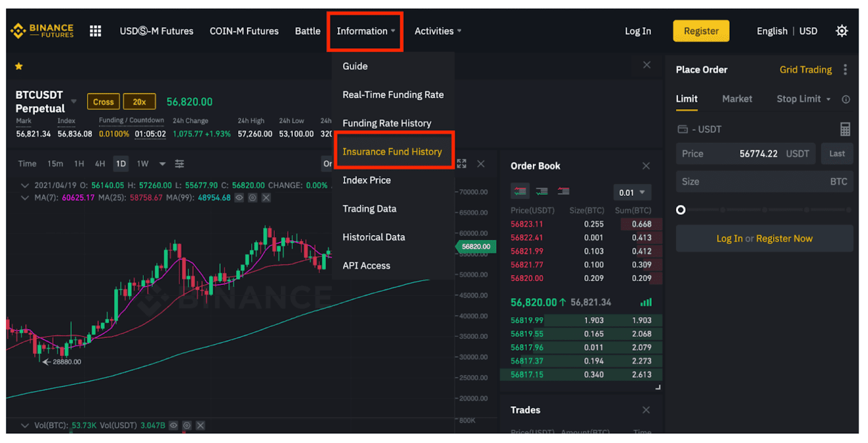The image size is (868, 443).
Task: Switch to the Limit order tab
Action: click(686, 99)
